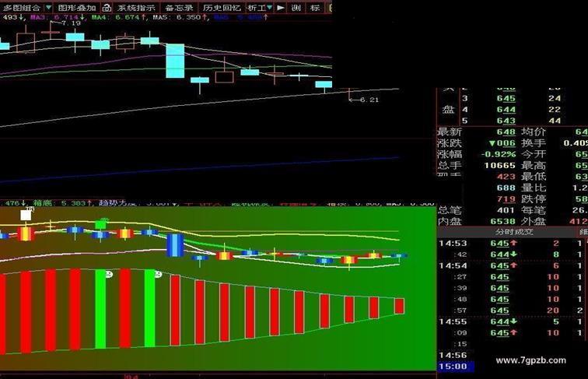The width and height of the screenshot is (588, 379).
Task: Select the 14:54 trade row
Action: [513, 265]
